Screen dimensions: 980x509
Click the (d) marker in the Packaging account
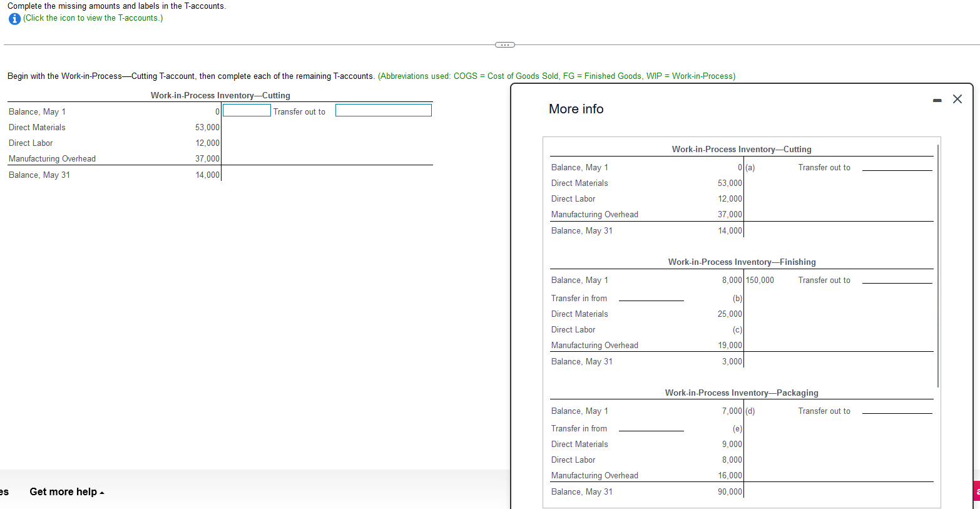point(750,411)
